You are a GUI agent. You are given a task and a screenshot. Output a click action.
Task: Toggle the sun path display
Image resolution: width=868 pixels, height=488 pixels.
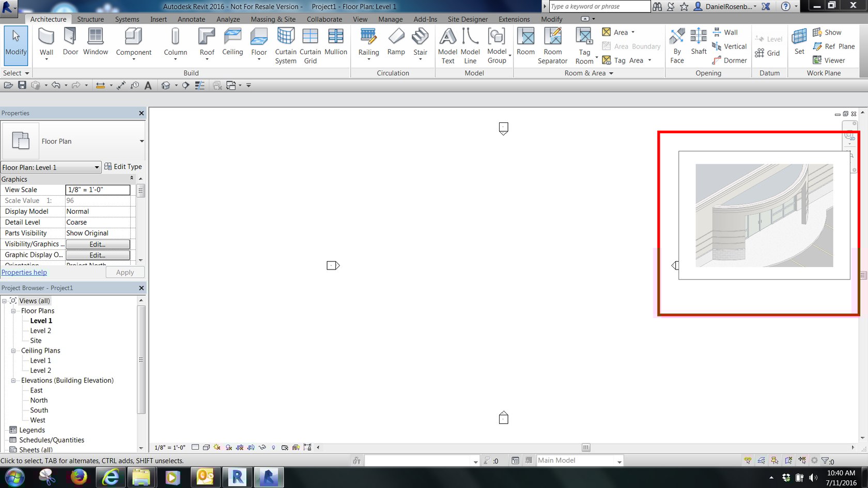[x=216, y=447]
